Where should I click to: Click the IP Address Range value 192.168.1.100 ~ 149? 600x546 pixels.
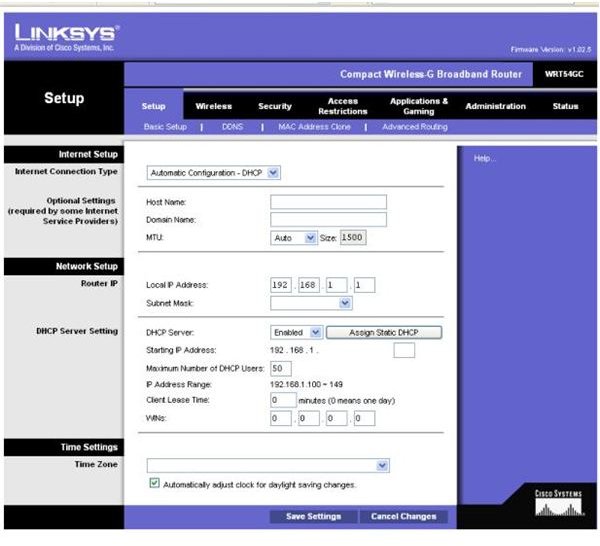click(x=306, y=384)
